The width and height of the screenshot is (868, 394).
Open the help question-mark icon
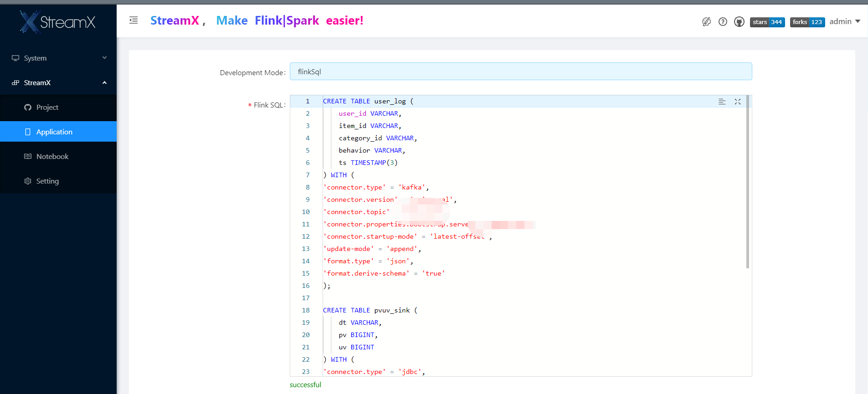click(x=723, y=21)
